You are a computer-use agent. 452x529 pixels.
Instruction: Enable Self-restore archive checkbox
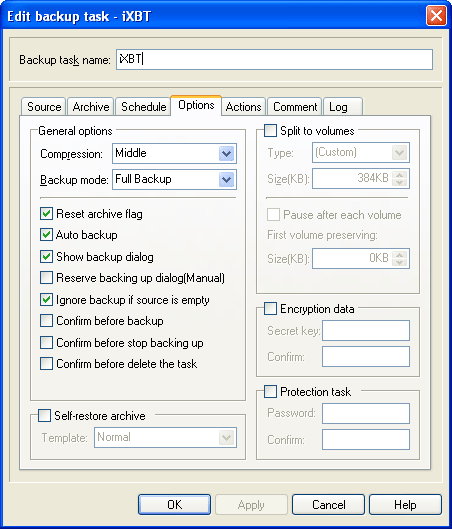(44, 416)
